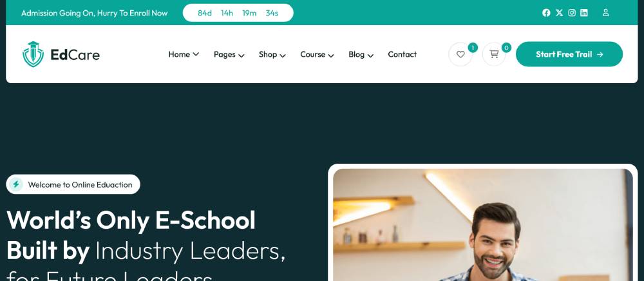Open the shopping cart icon
Screen dimensions: 644x281
[494, 54]
